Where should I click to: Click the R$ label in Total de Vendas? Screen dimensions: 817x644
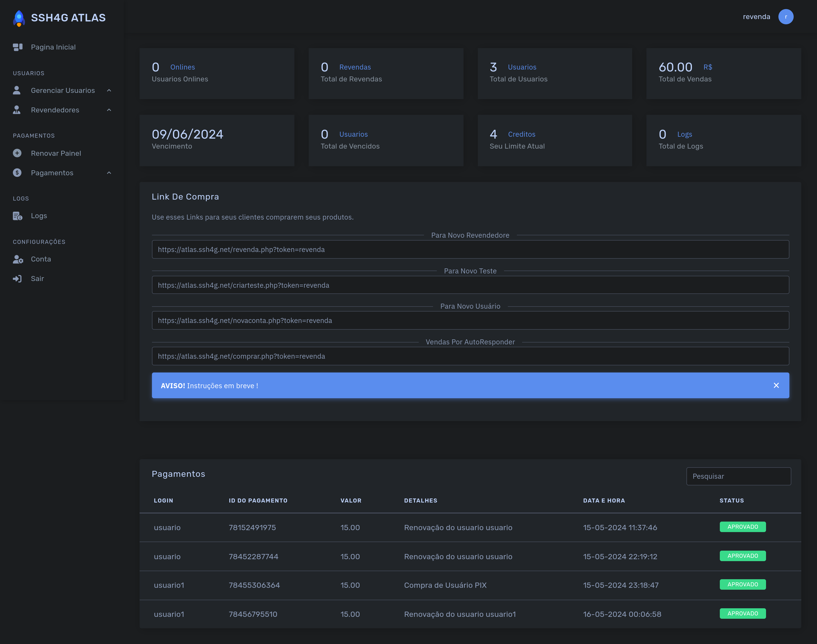(708, 67)
